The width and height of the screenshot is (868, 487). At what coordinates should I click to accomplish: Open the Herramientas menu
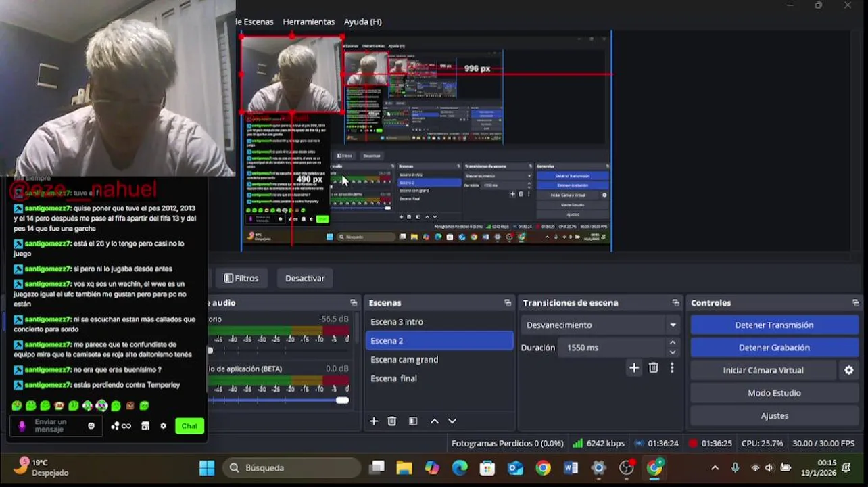point(308,22)
